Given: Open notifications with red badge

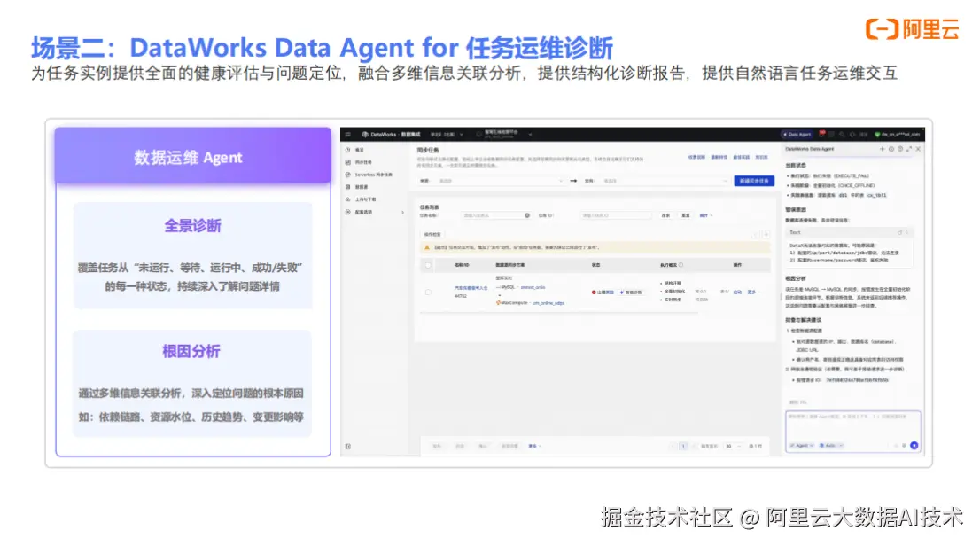Looking at the screenshot, I should tap(822, 134).
